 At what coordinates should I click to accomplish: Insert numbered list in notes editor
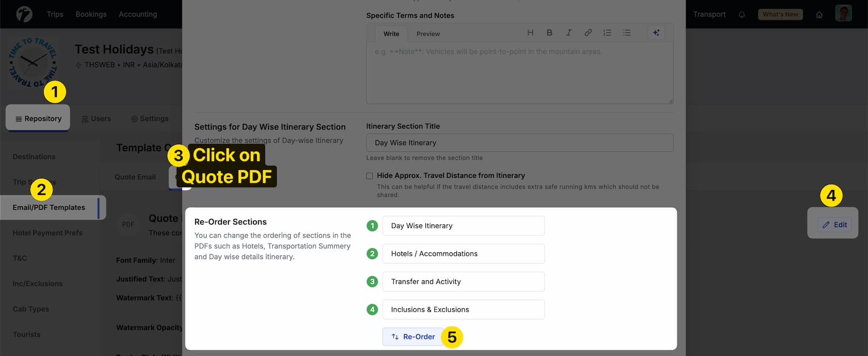pos(607,33)
